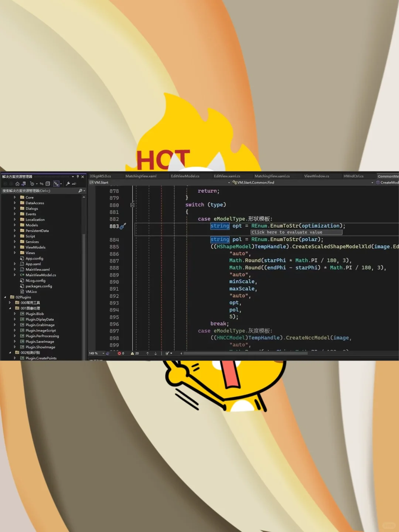Expand the 000常用工具 folder
Viewport: 399px width, 532px height.
10,303
